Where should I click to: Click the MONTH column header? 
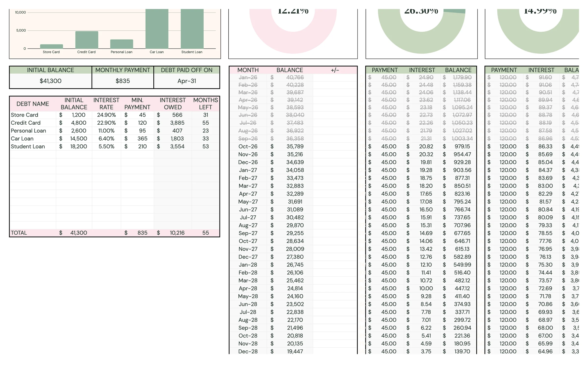click(x=248, y=70)
